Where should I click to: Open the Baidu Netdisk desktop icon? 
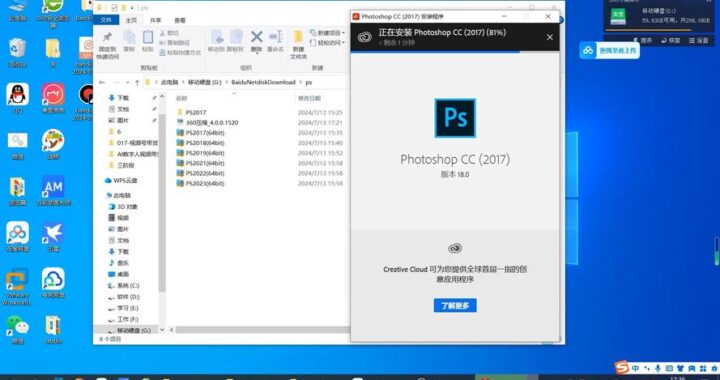coord(17,233)
